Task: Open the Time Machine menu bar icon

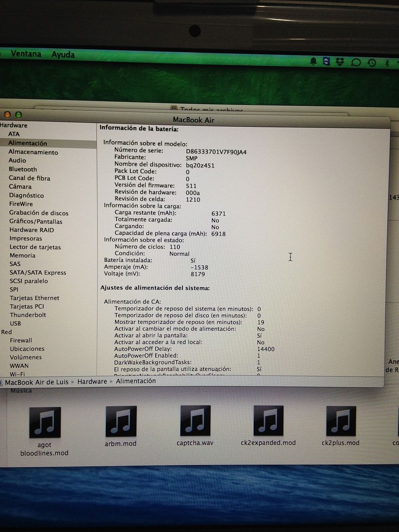Action: click(372, 63)
